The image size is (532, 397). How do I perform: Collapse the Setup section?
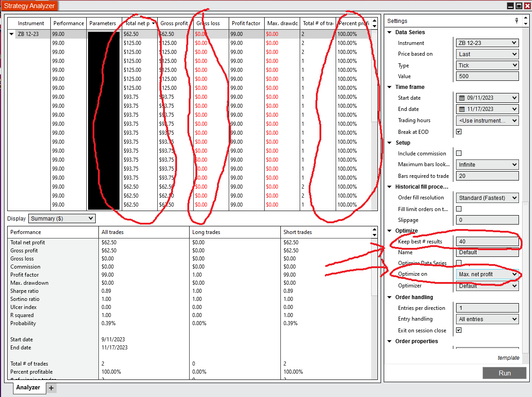[390, 143]
